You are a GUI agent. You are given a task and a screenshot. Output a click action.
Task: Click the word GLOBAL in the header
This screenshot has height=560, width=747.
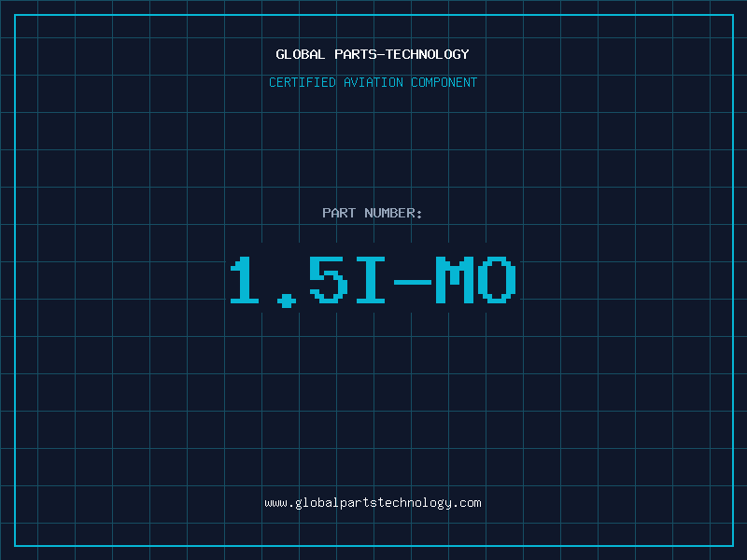(301, 54)
